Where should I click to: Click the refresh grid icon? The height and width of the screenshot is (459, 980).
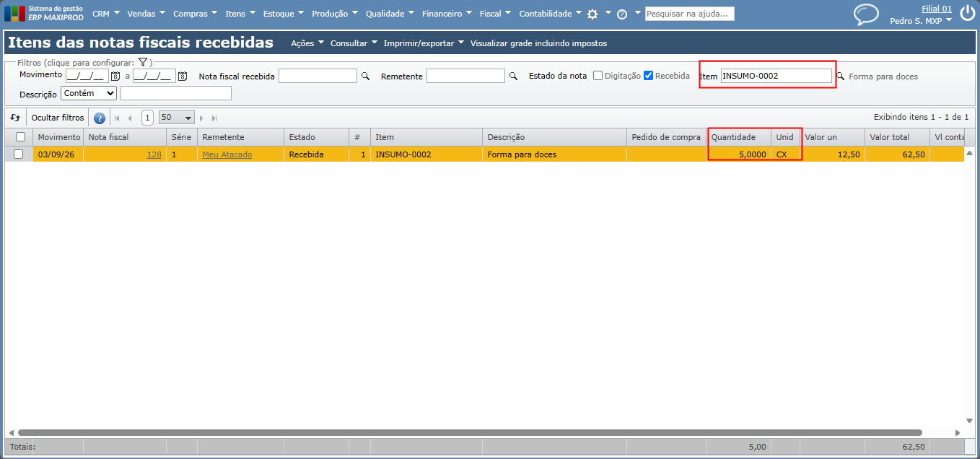(15, 118)
